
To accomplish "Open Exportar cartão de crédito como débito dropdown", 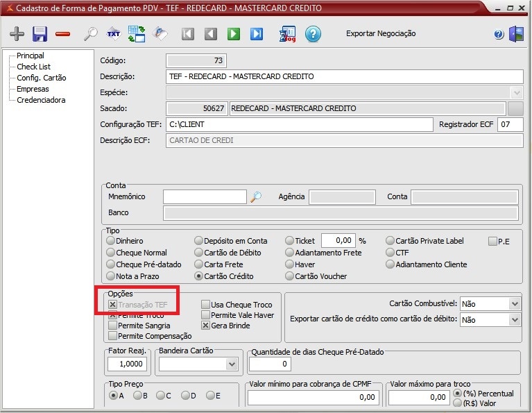I will 514,320.
